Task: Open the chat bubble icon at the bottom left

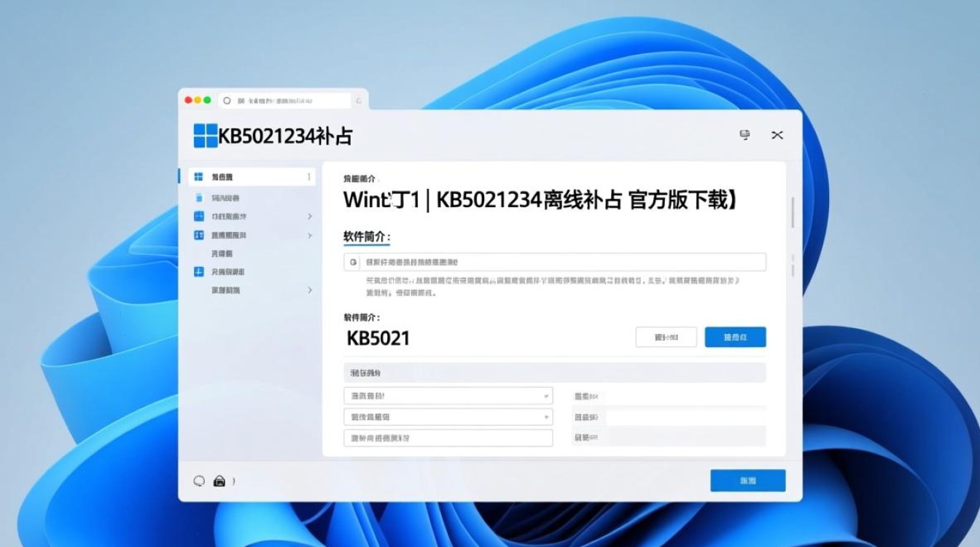Action: [198, 481]
